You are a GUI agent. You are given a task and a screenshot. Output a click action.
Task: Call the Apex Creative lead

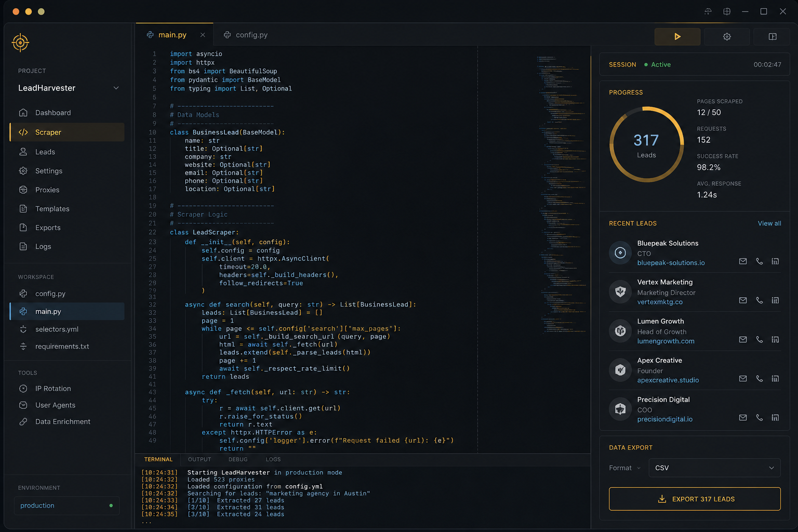pos(760,379)
